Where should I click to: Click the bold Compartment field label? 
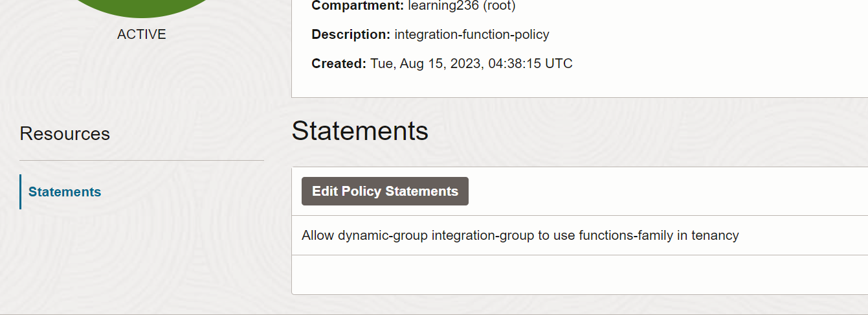(358, 6)
